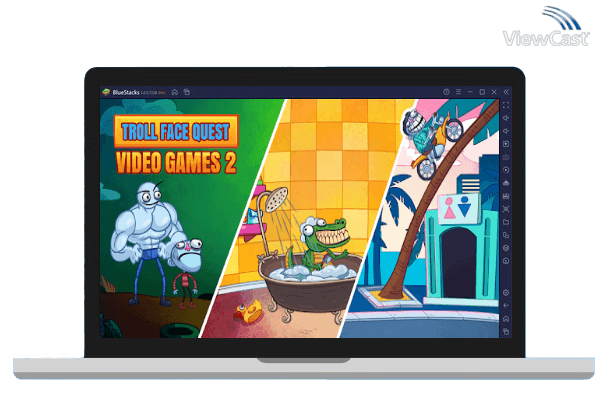Viewport: 602px width, 414px height.
Task: Open the multi-window recent apps icon in title bar
Action: (187, 92)
